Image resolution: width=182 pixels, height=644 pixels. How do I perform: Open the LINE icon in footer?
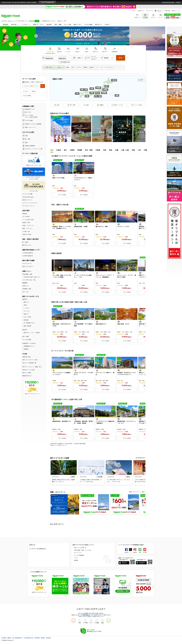click(140, 550)
